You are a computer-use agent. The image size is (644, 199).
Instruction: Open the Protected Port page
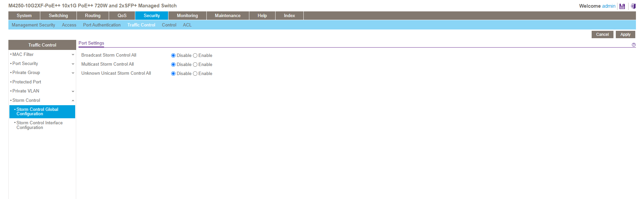tap(27, 82)
